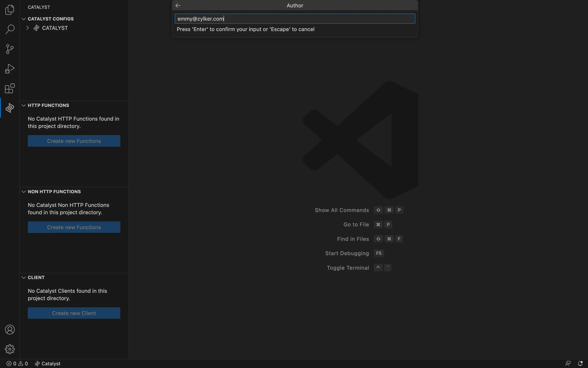The height and width of the screenshot is (368, 588).
Task: Collapse the CLIENT section
Action: 24,277
